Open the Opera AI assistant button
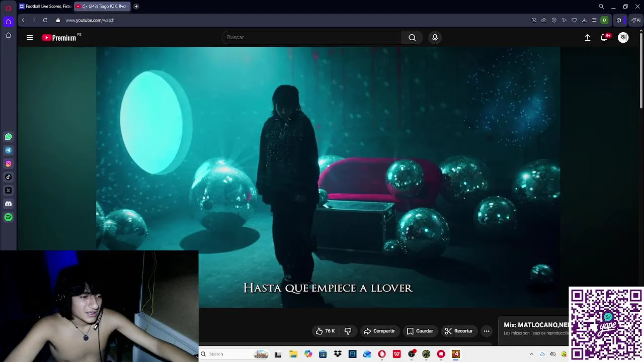Viewport: 644px width, 362px height. tap(636, 20)
